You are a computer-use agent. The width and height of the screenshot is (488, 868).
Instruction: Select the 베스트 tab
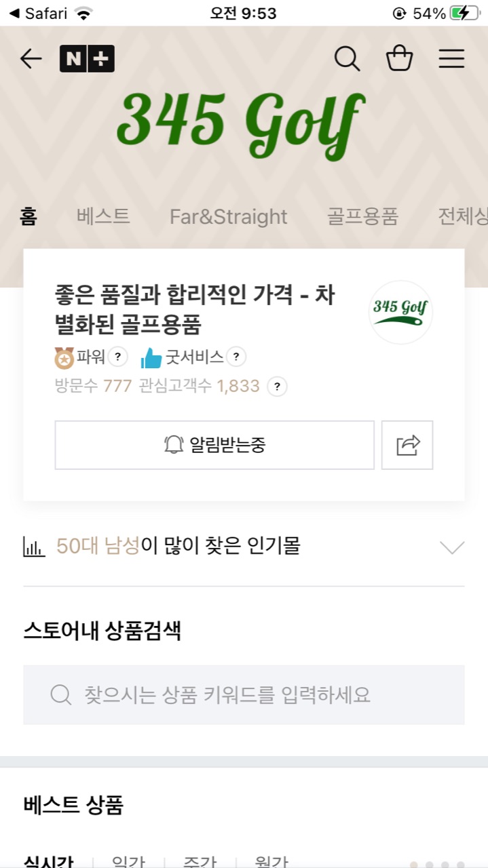[x=103, y=216]
